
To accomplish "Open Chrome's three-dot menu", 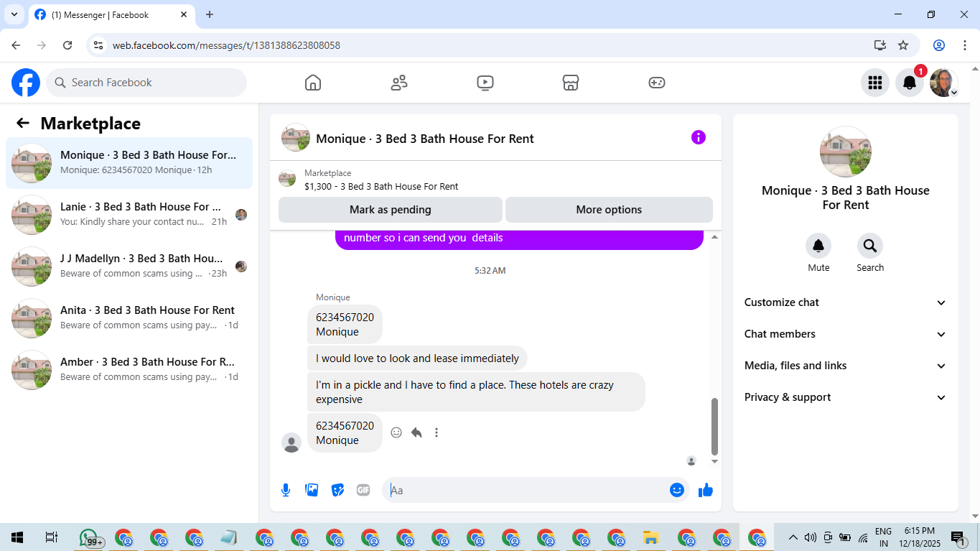I will click(x=963, y=45).
